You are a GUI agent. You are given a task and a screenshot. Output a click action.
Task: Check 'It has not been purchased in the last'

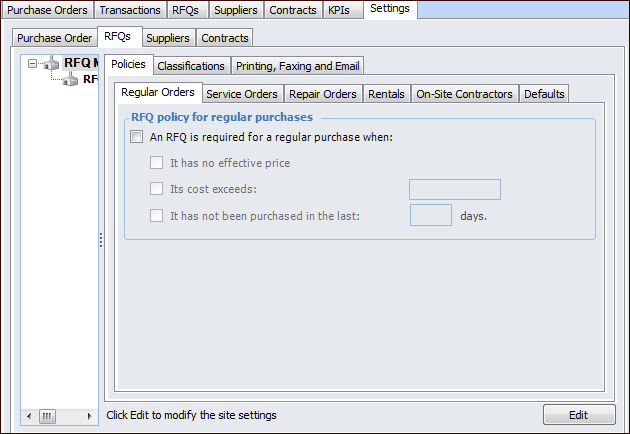[x=156, y=216]
